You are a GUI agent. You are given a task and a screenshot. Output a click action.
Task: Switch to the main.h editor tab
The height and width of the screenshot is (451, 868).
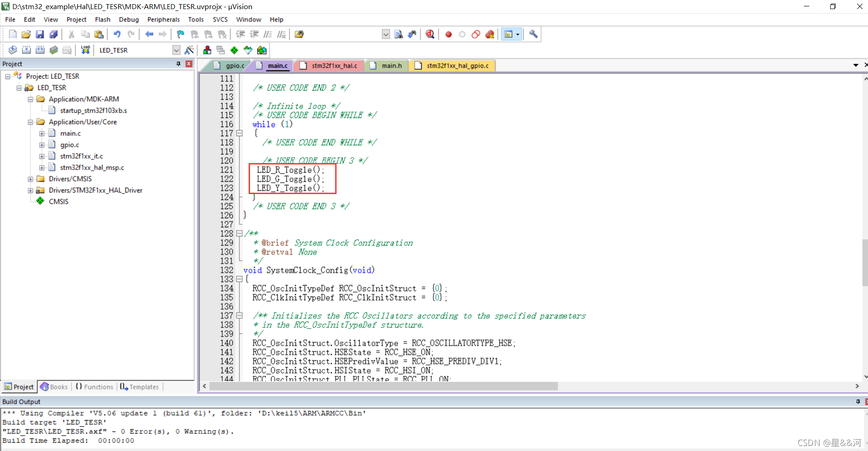387,66
